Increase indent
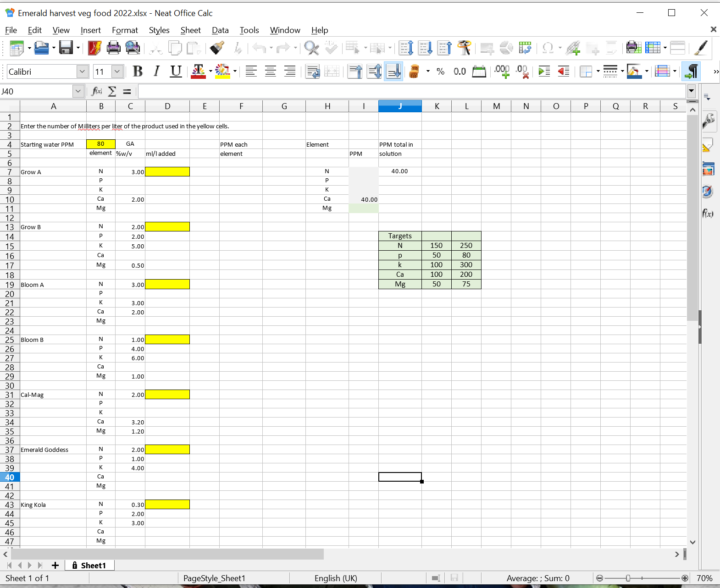The image size is (720, 588). click(x=544, y=71)
